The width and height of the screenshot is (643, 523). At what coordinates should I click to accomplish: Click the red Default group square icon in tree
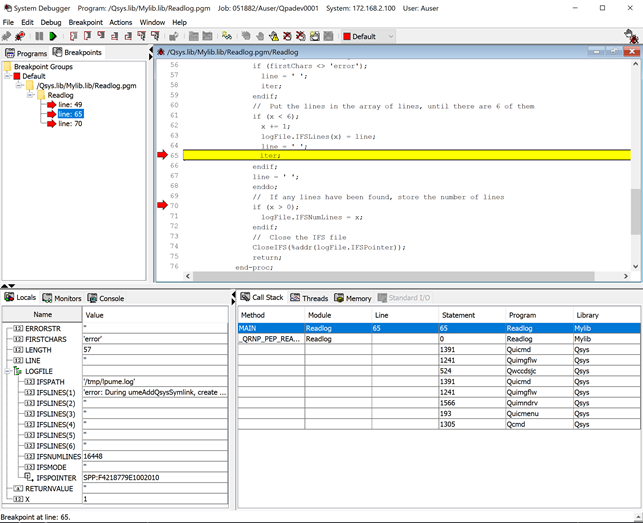(16, 76)
